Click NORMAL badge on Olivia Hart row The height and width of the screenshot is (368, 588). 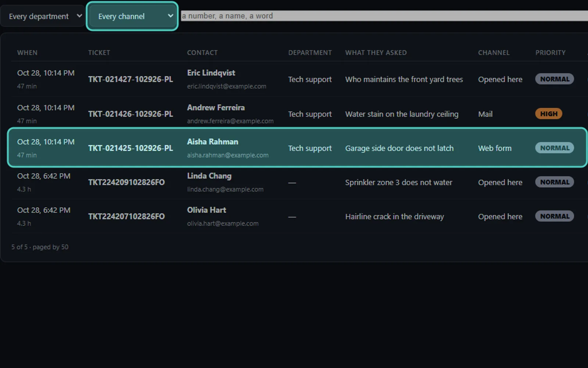pos(555,216)
